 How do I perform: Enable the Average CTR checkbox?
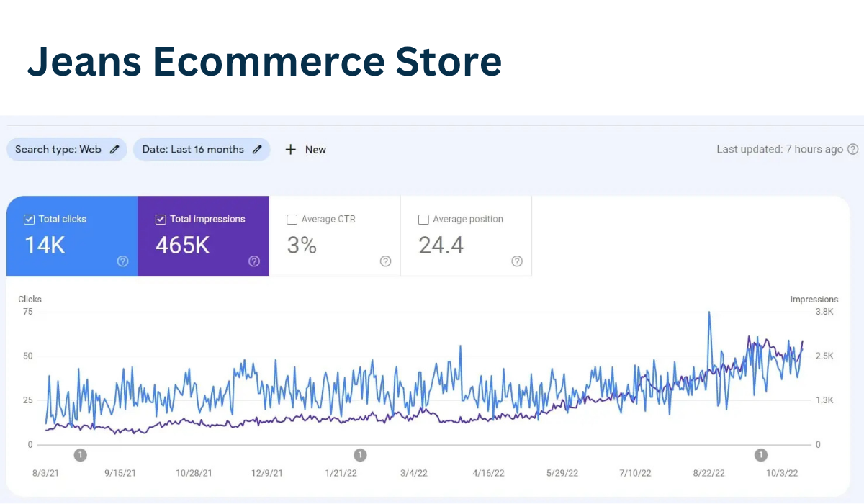292,219
